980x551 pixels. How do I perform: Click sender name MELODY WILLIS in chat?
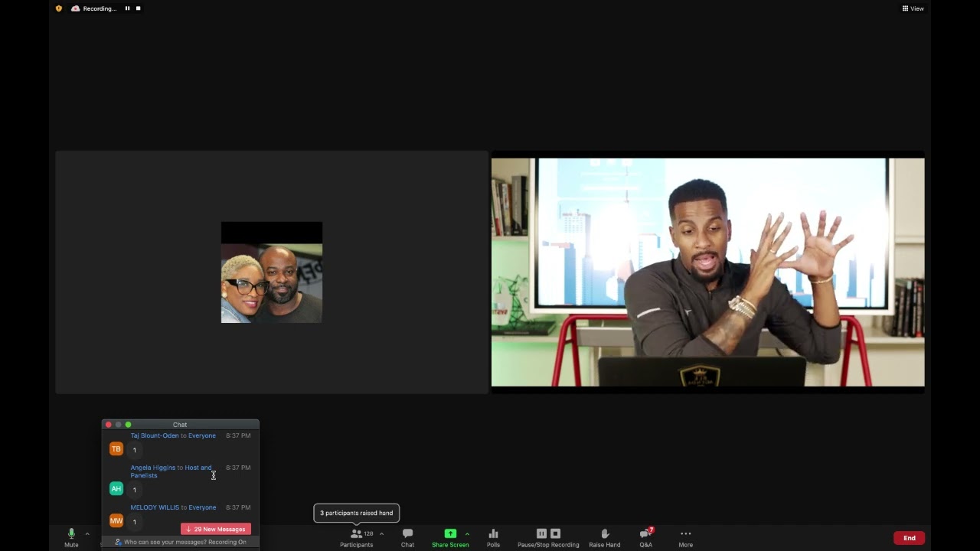point(155,507)
